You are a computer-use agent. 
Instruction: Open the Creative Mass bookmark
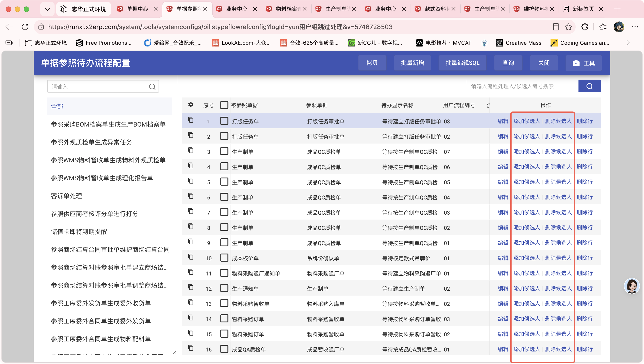click(x=519, y=43)
